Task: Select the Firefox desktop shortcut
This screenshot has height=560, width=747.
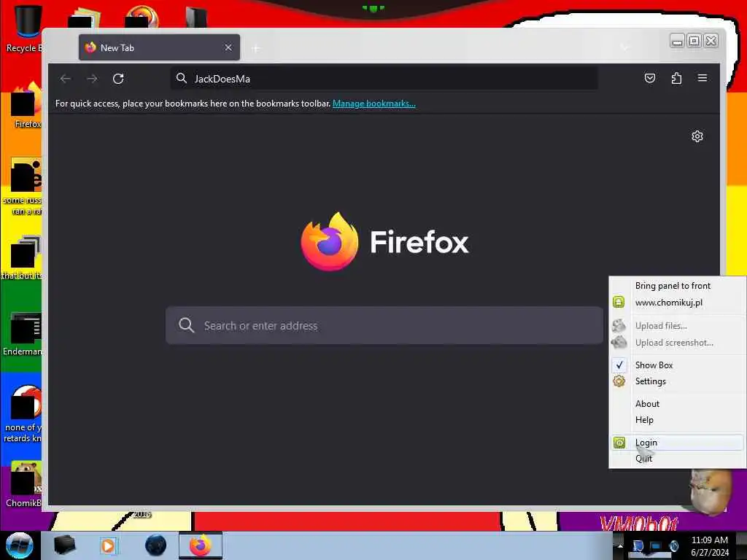Action: (27, 105)
